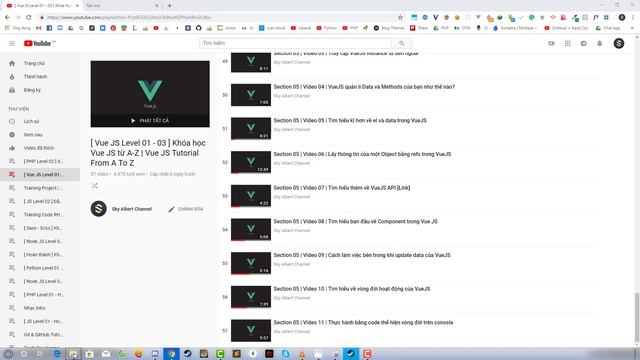Click the browser address bar

pos(220,18)
